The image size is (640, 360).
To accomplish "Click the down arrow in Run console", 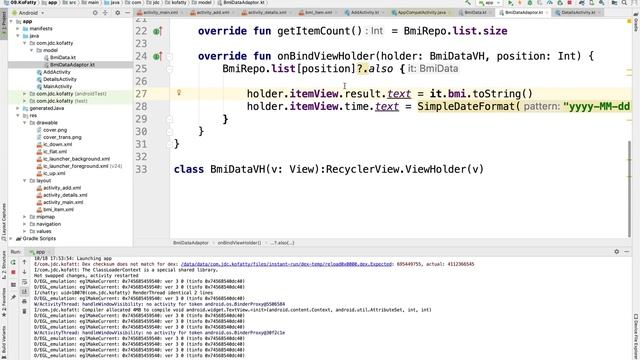I will (x=24, y=272).
